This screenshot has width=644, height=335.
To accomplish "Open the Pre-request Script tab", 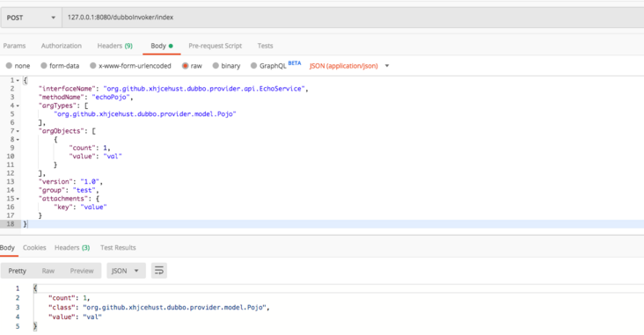I will [216, 46].
